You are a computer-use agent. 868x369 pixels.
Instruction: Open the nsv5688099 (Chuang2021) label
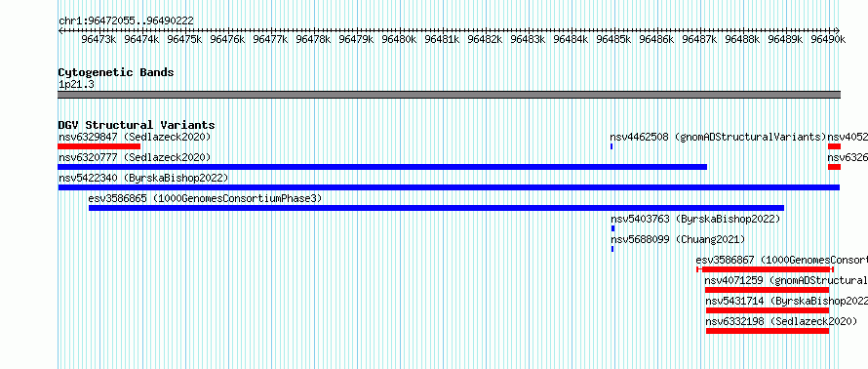tap(678, 239)
